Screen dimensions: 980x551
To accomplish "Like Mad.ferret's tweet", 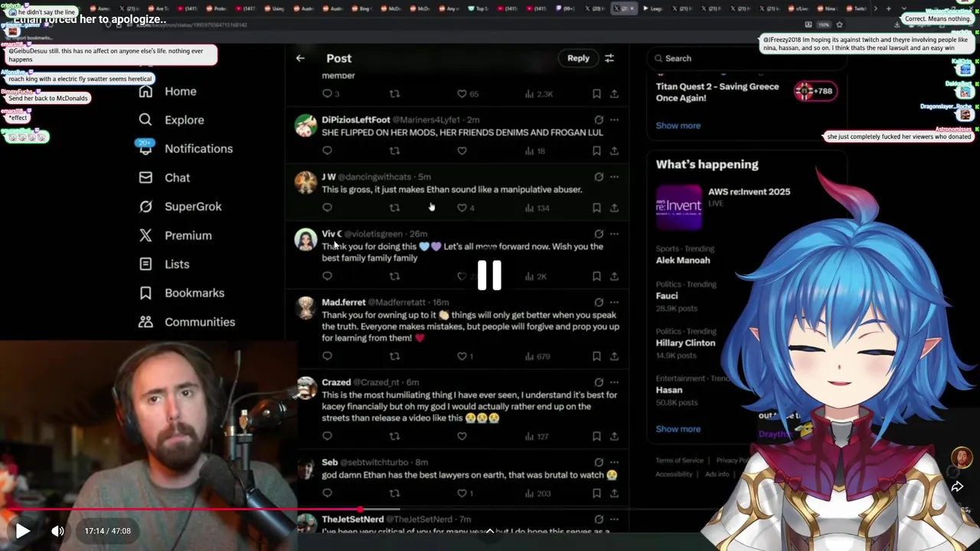I will coord(462,356).
